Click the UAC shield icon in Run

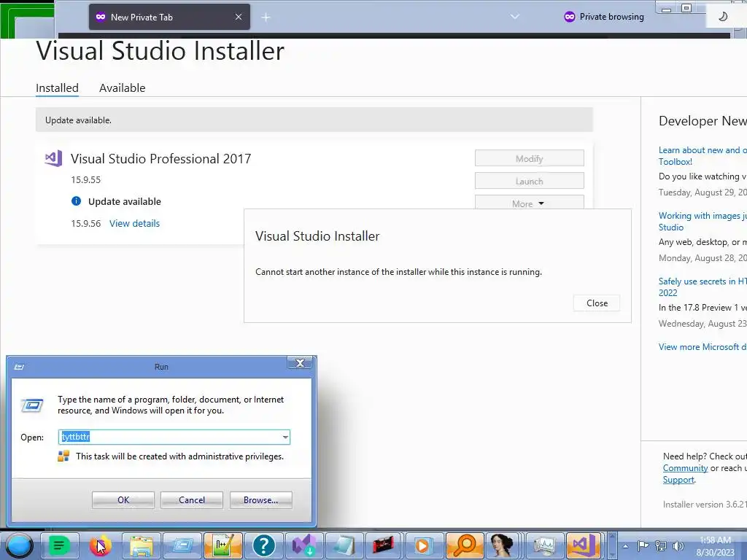[63, 456]
